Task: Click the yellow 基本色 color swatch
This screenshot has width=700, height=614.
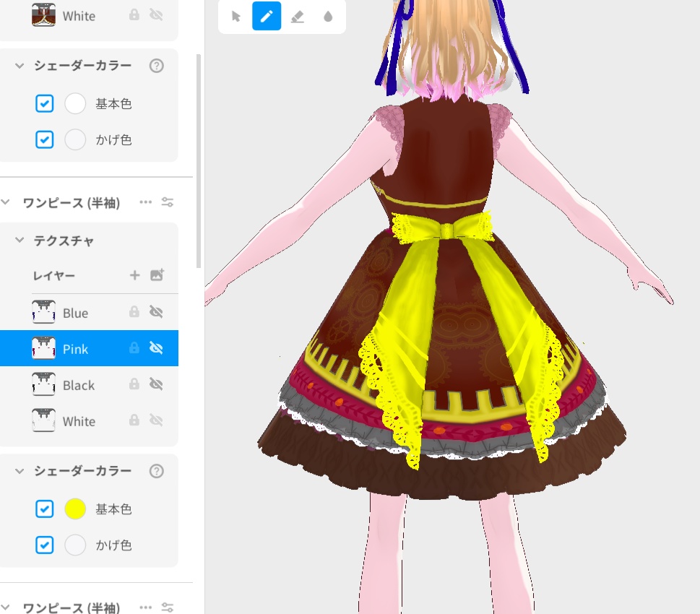Action: coord(75,509)
